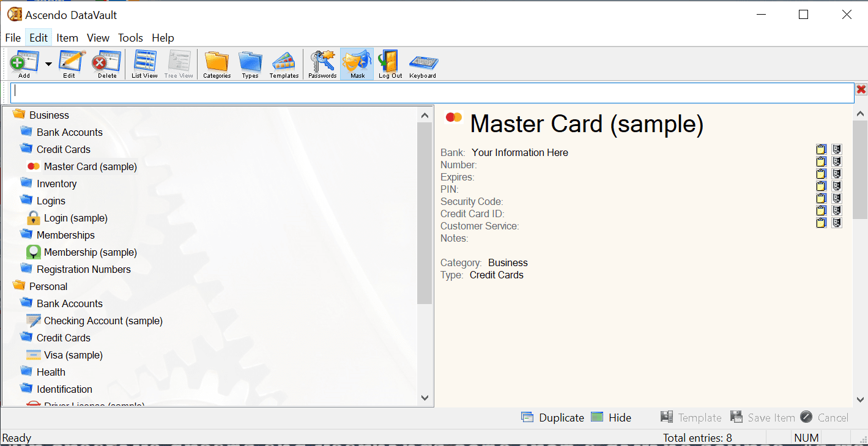868x446 pixels.
Task: Open the Item menu
Action: [67, 38]
